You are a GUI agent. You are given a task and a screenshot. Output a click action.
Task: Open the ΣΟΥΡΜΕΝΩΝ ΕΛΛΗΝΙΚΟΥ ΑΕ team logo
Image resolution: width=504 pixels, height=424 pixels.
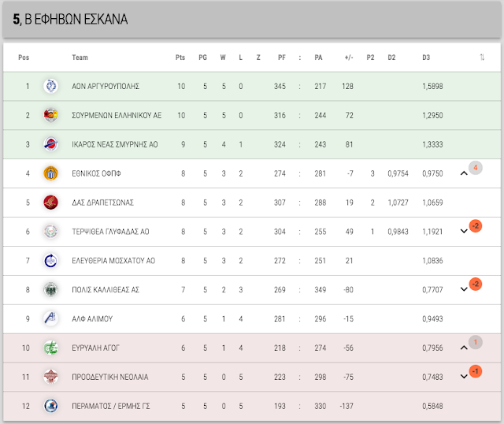[50, 115]
